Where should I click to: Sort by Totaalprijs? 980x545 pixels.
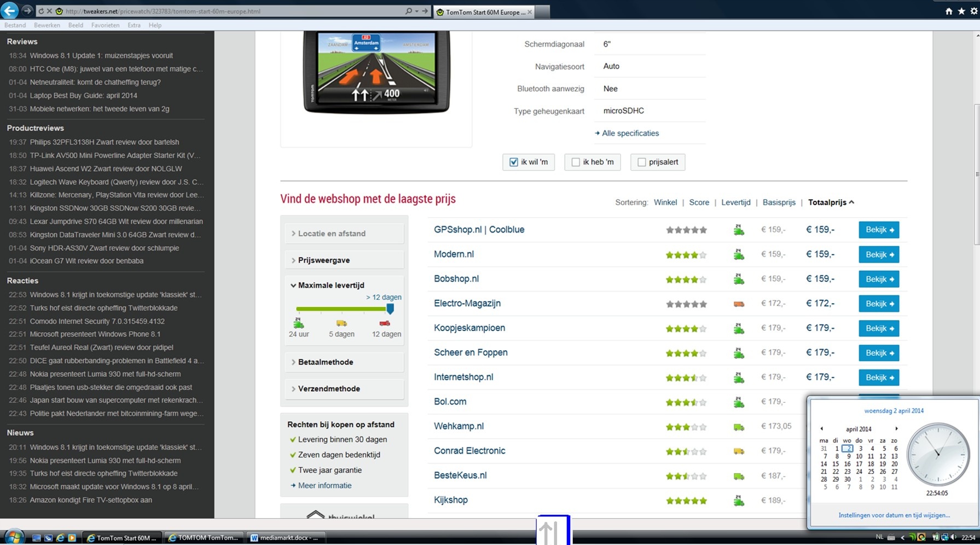coord(831,202)
